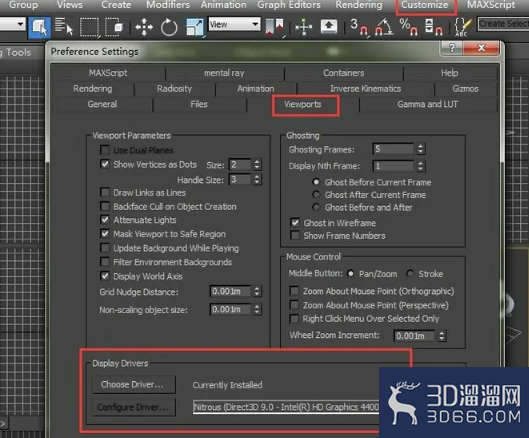The height and width of the screenshot is (438, 529).
Task: Click the Help question mark button
Action: point(452,48)
